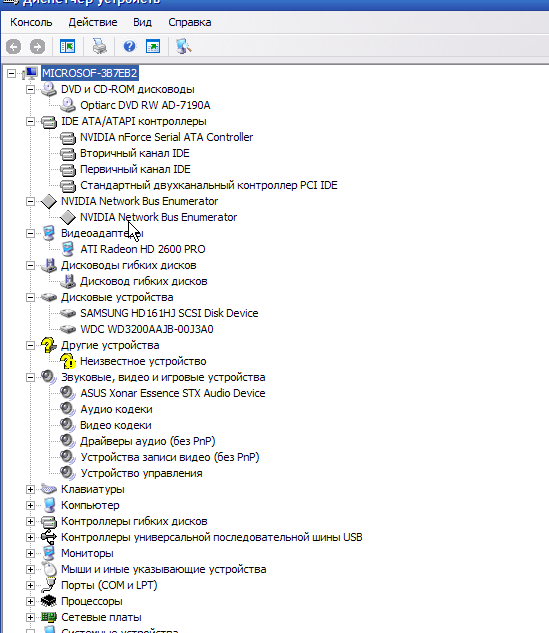This screenshot has width=549, height=633.
Task: Select ASUS Xonar Essence STX Audio Device
Action: pos(173,393)
